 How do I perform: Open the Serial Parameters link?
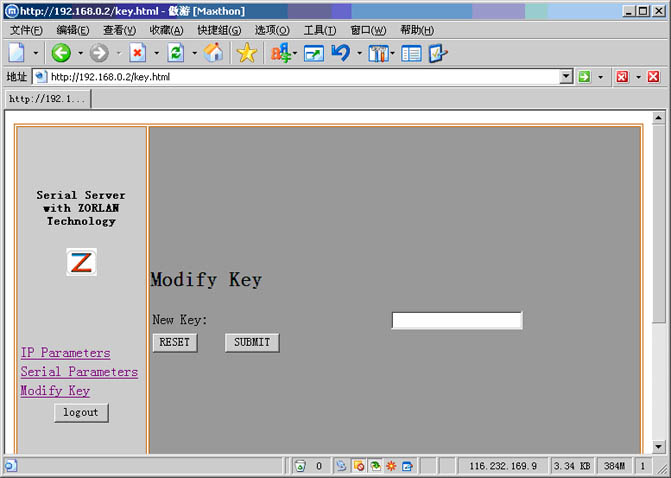[x=79, y=372]
